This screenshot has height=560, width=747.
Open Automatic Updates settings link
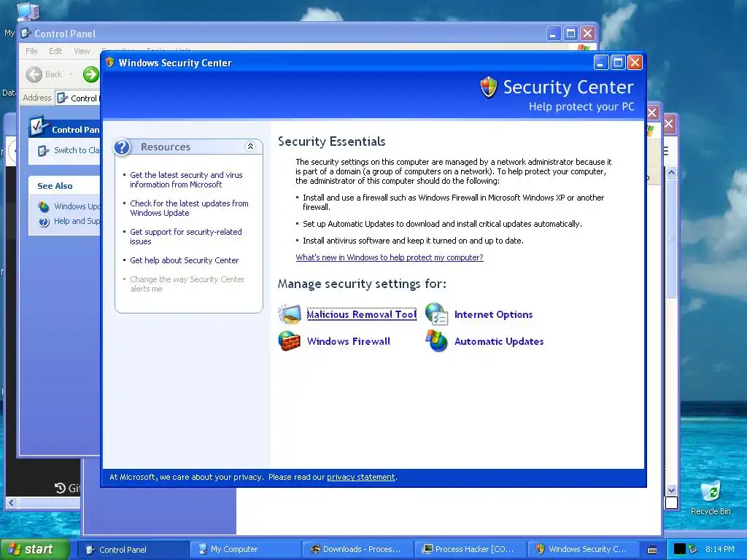499,341
